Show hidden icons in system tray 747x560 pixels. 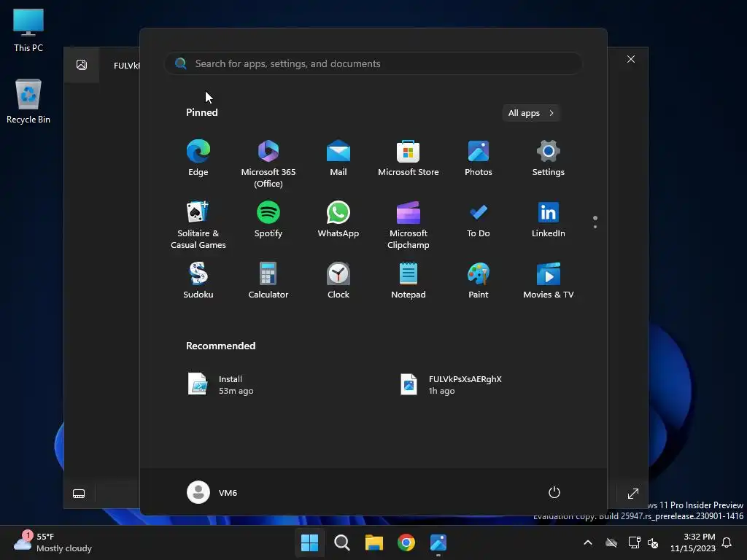pyautogui.click(x=588, y=542)
